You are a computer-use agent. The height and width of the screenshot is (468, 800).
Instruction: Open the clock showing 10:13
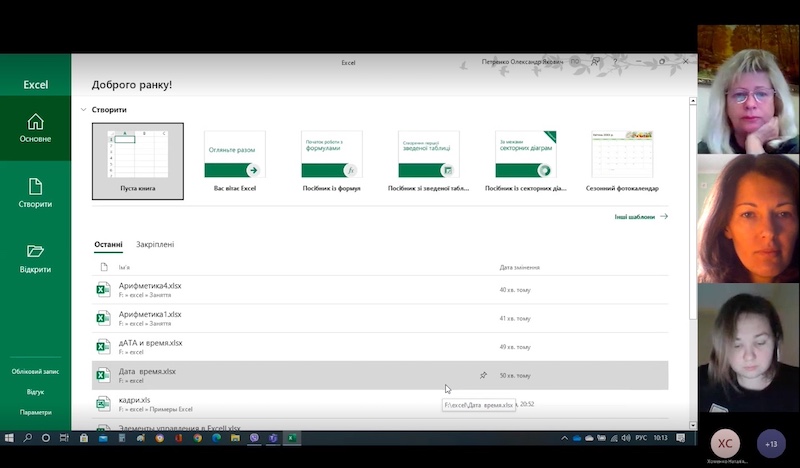[661, 438]
